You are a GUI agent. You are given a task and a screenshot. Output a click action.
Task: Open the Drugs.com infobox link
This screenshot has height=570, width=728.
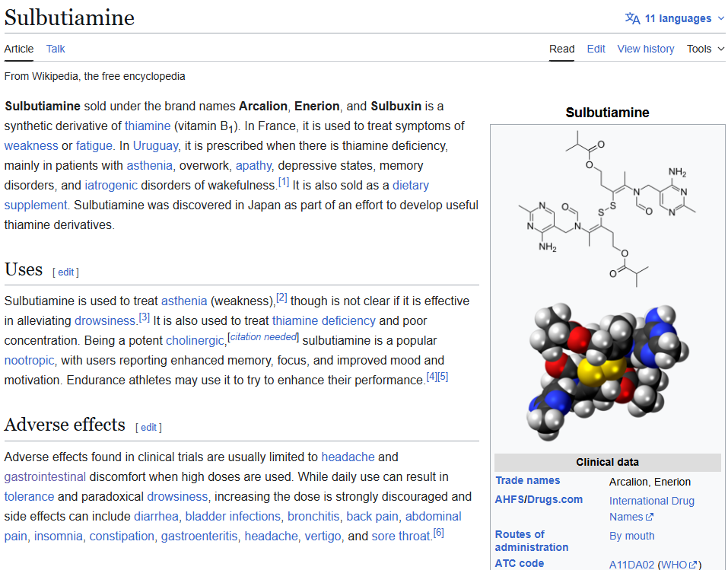click(555, 500)
